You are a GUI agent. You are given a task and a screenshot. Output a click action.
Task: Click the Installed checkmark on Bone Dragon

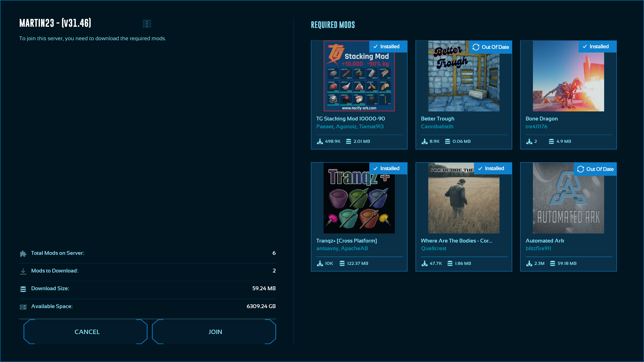tap(585, 46)
